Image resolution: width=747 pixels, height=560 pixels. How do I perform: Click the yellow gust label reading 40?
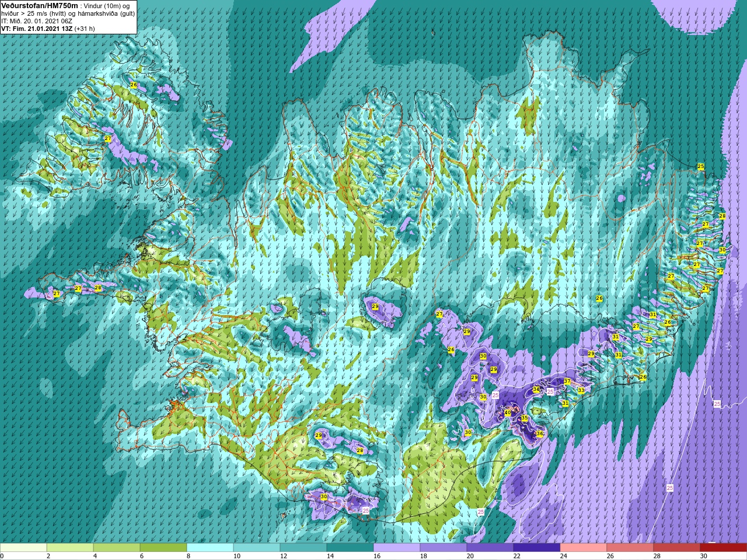coord(507,412)
